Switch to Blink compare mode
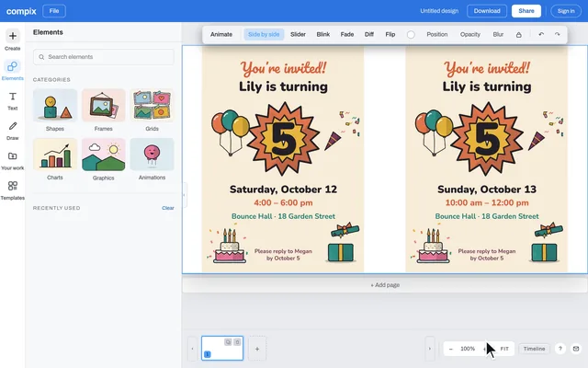 322,35
